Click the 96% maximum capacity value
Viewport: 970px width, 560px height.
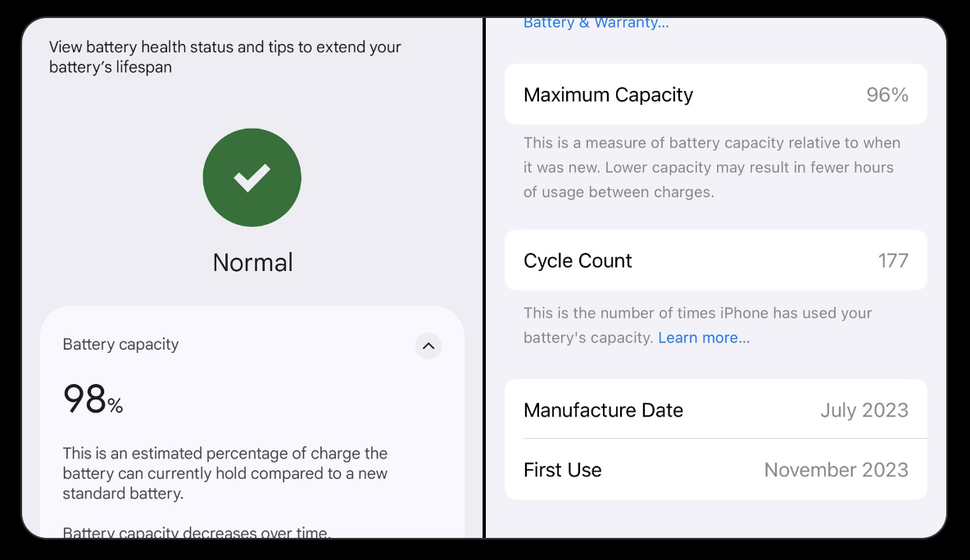pos(887,95)
